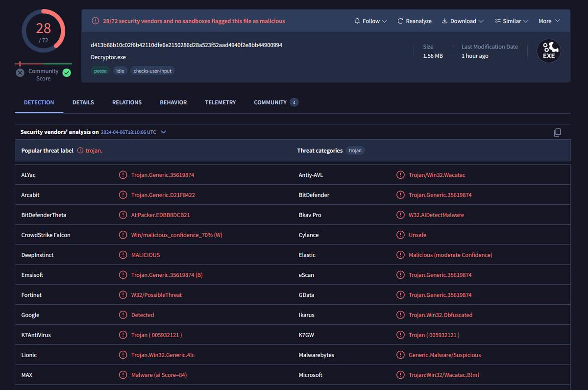Click the warning icon in Arcabit row
The height and width of the screenshot is (390, 588).
click(123, 195)
